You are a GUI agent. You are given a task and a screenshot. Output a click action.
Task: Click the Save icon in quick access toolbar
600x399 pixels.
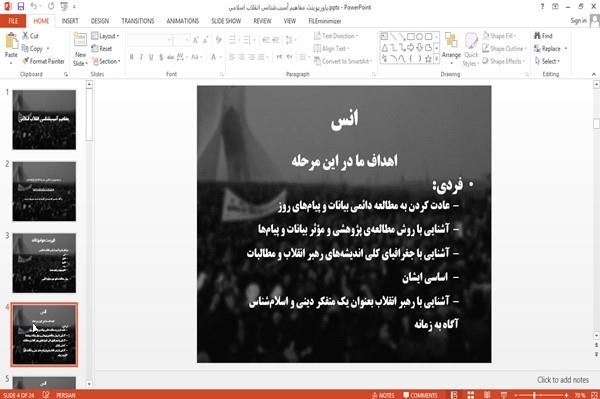point(21,7)
